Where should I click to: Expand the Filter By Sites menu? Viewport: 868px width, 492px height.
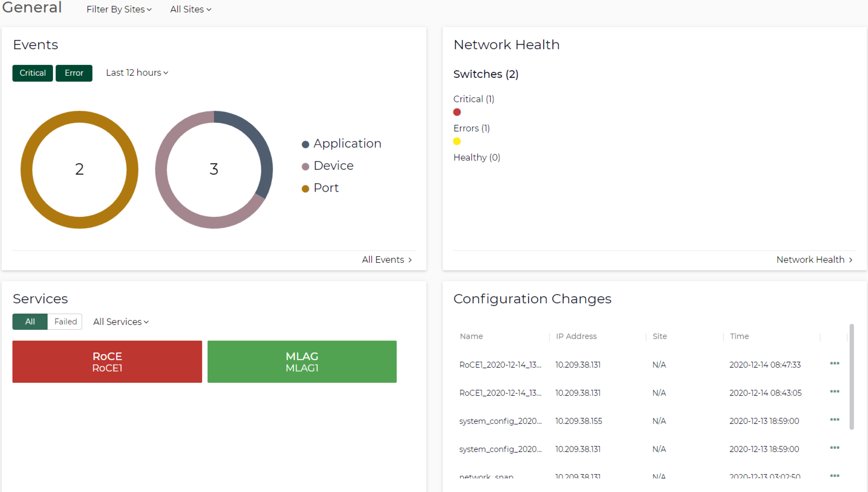click(x=119, y=9)
